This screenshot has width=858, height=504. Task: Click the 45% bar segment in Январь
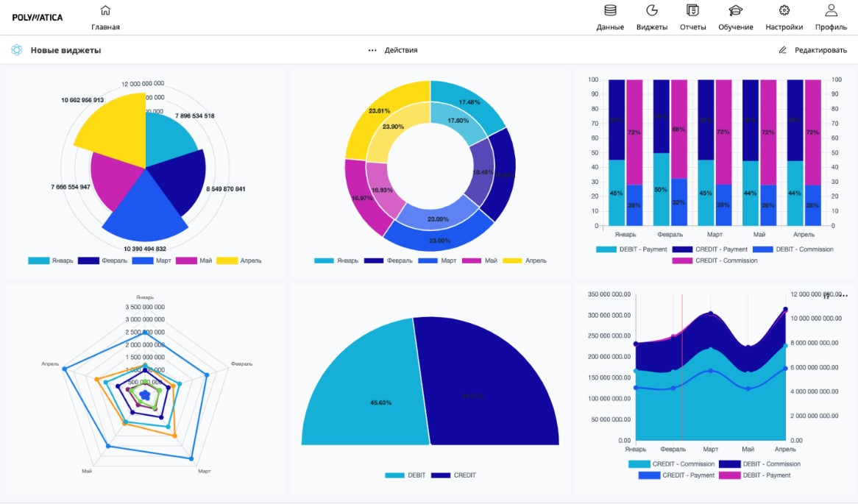617,193
